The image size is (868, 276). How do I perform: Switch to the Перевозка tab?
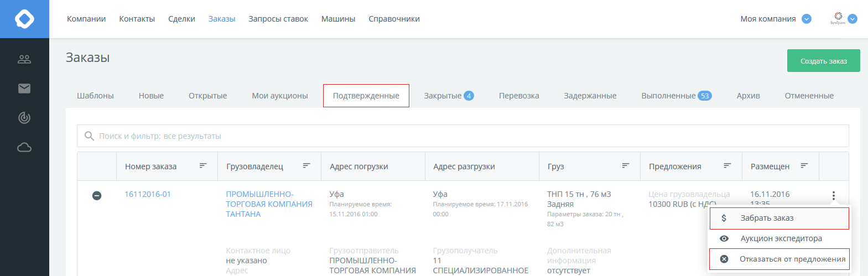tap(519, 96)
